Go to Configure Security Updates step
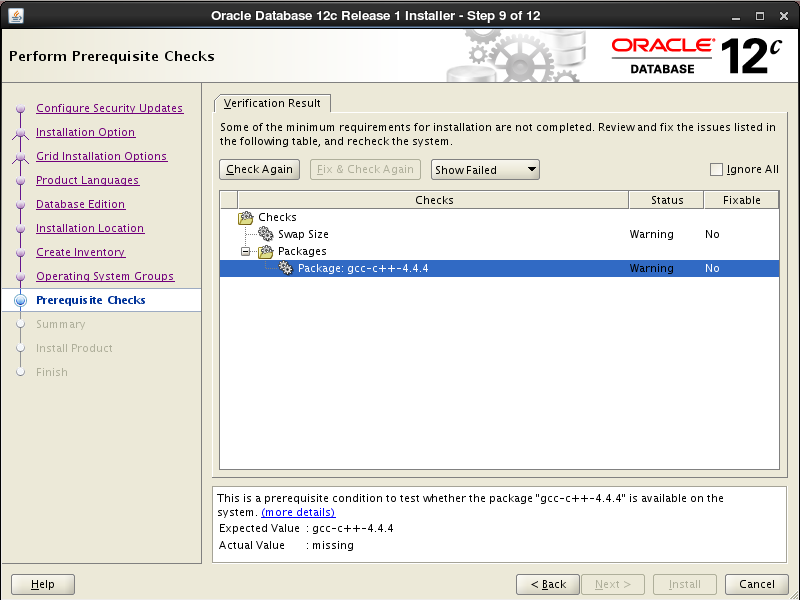 click(110, 108)
